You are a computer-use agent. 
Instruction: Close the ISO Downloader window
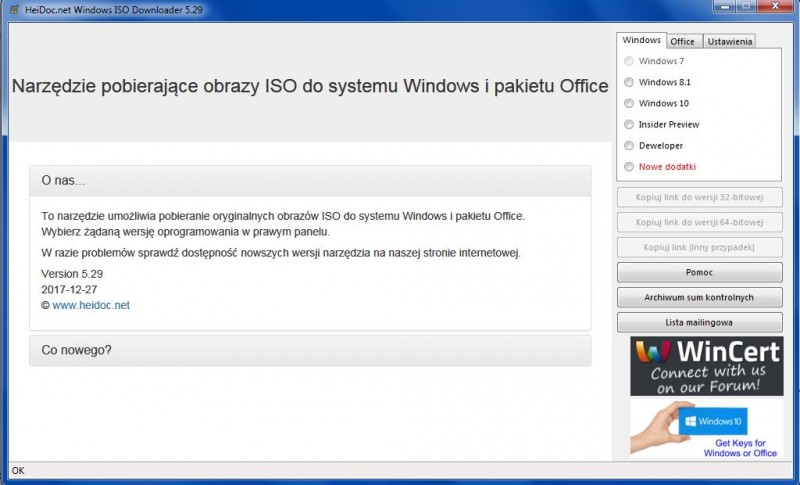click(775, 6)
